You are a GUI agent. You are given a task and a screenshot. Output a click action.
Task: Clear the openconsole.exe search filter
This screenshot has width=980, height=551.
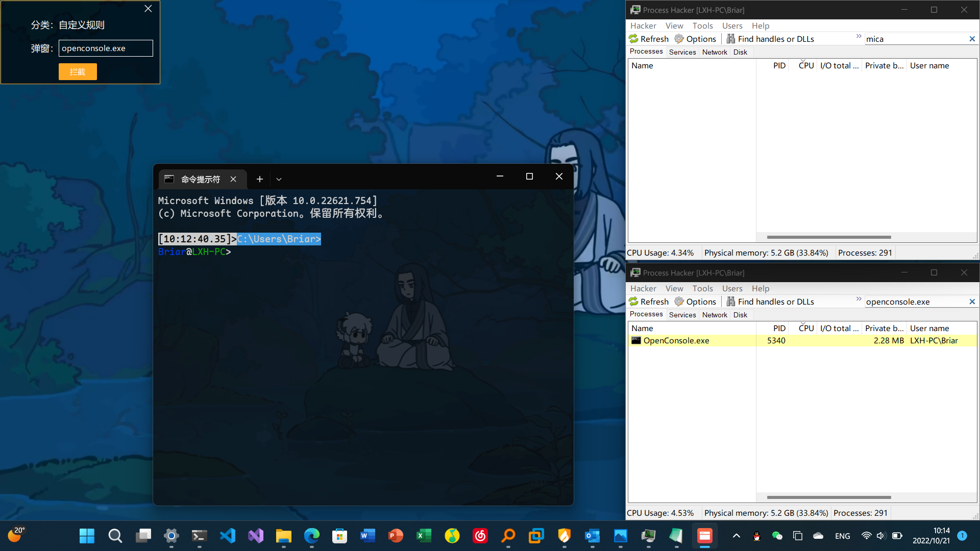click(x=972, y=302)
